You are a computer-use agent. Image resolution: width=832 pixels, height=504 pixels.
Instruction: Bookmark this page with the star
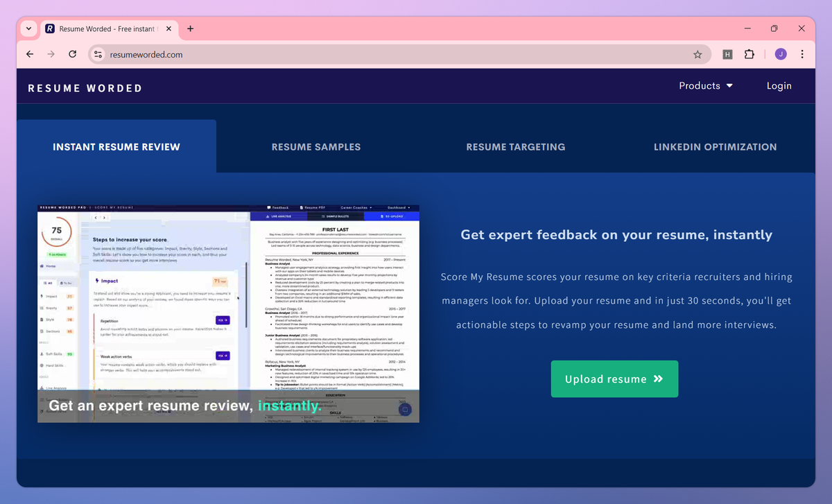697,54
